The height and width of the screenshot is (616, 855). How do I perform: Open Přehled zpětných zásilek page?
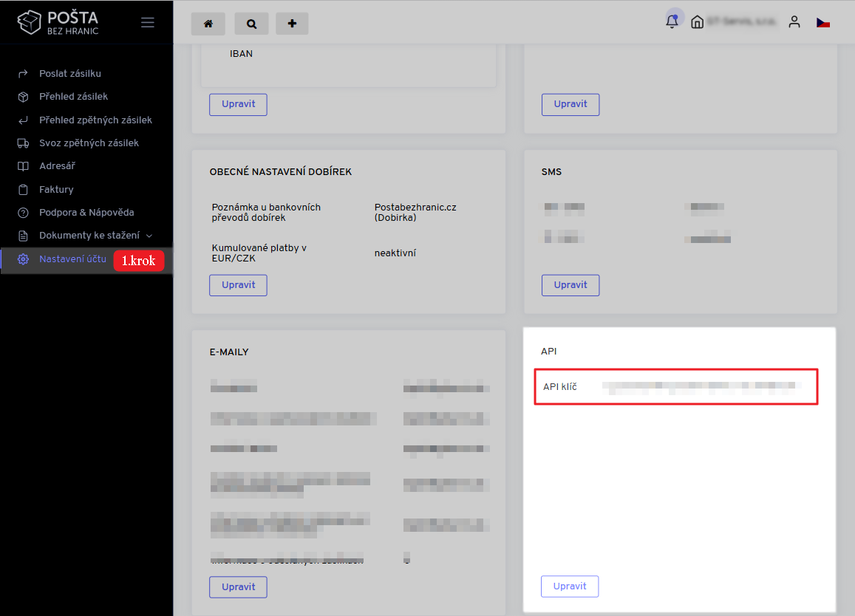(x=95, y=120)
